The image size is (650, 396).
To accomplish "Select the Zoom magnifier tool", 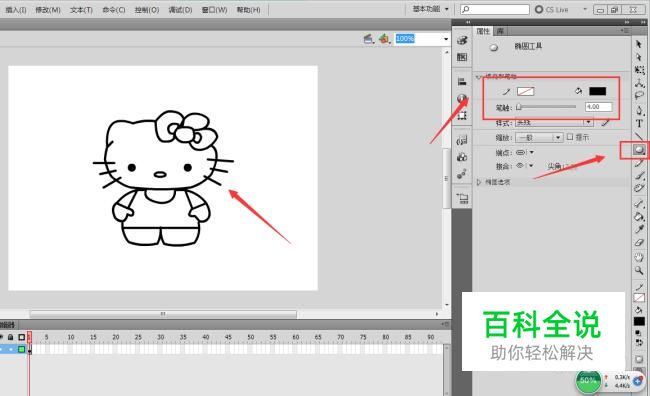I will click(639, 270).
